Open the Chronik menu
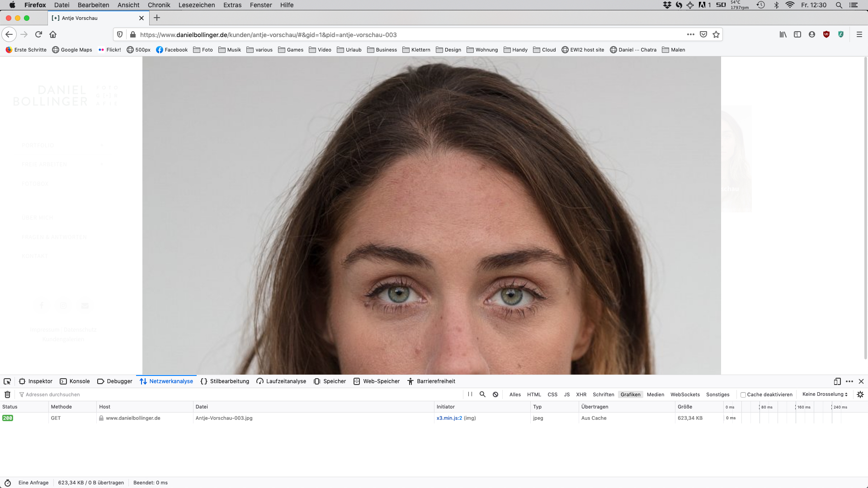This screenshot has height=488, width=868. point(159,5)
